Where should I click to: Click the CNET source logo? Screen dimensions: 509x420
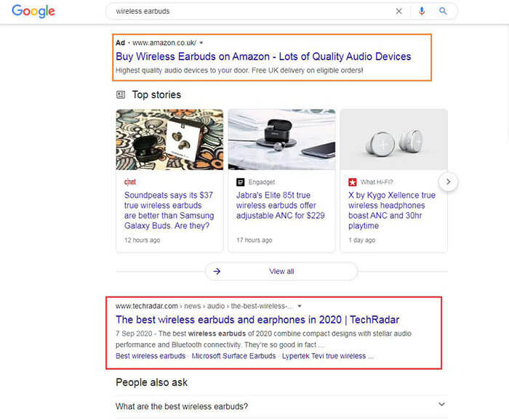tap(130, 182)
